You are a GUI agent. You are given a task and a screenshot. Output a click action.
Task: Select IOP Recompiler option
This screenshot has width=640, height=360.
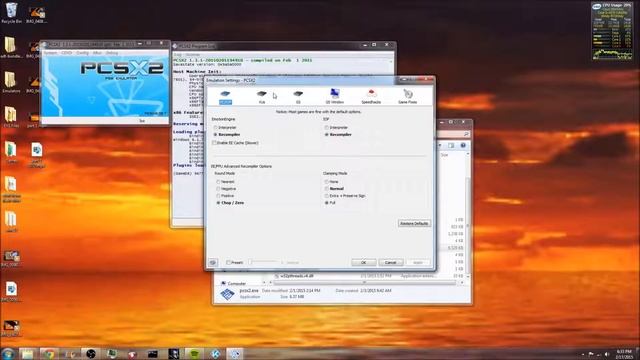[x=338, y=135]
